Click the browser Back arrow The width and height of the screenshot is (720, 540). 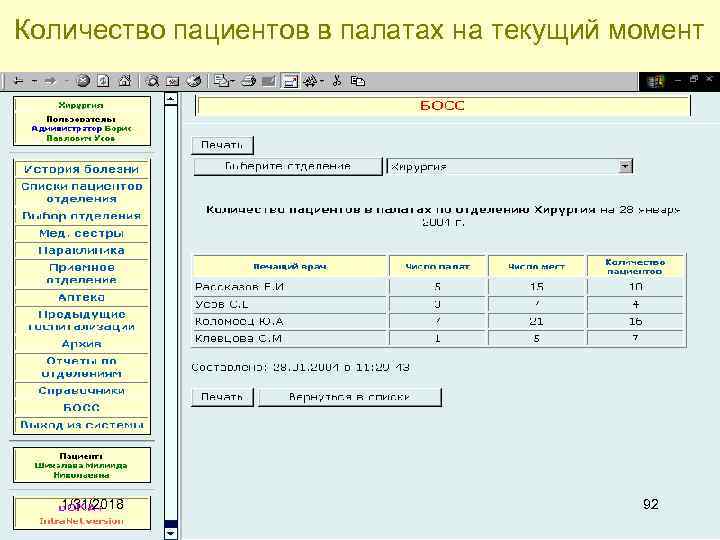[18, 81]
